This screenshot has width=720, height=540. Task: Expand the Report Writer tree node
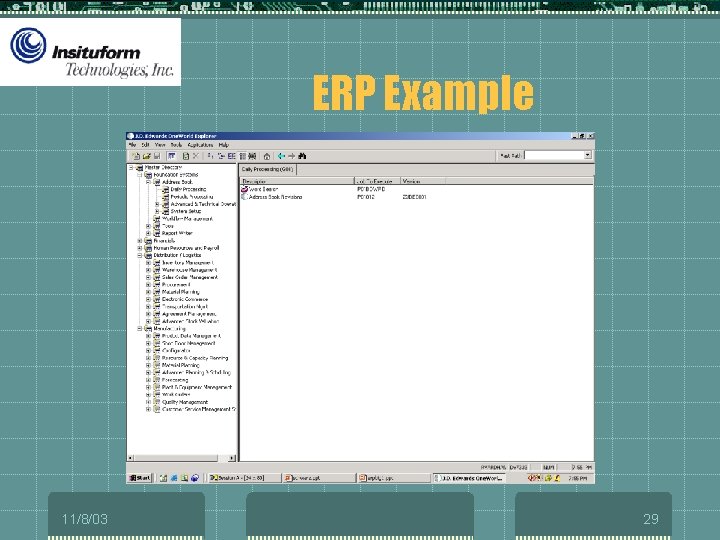tap(148, 233)
